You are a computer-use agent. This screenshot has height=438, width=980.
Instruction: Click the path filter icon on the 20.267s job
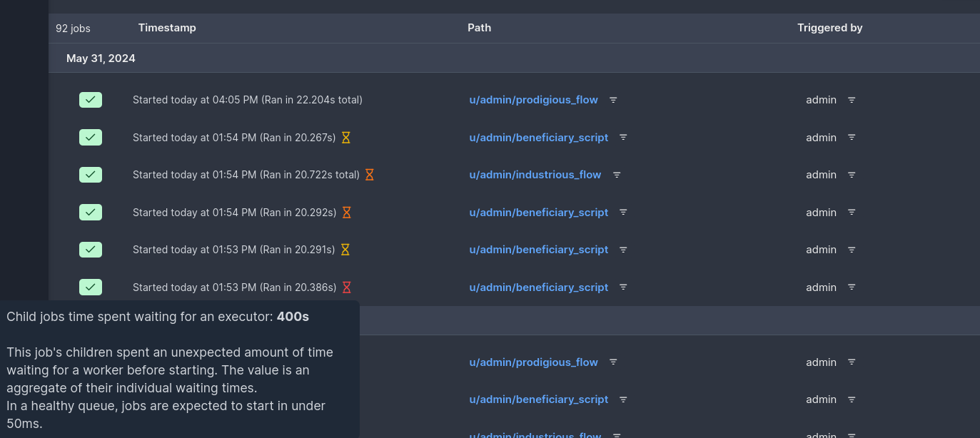pyautogui.click(x=623, y=138)
